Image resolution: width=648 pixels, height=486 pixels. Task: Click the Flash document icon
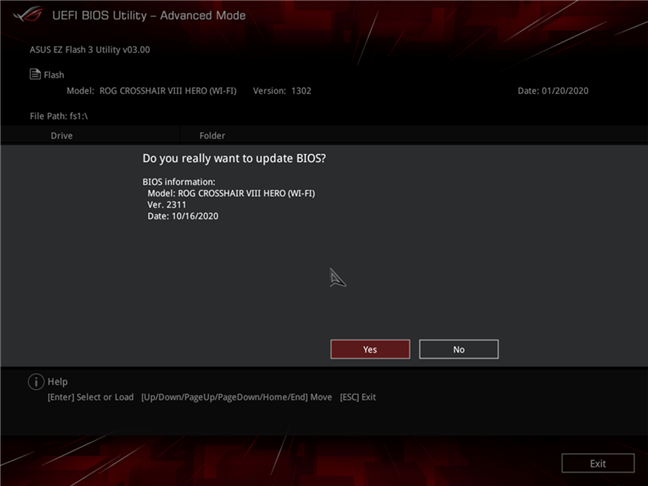pyautogui.click(x=35, y=74)
